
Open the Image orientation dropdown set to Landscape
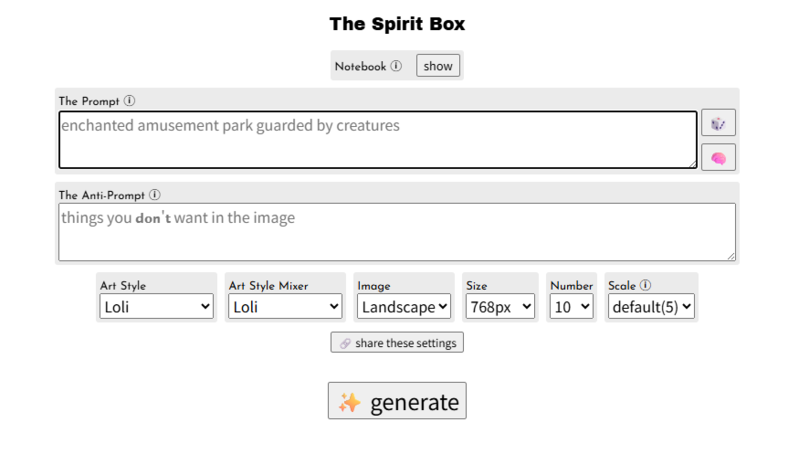(404, 307)
